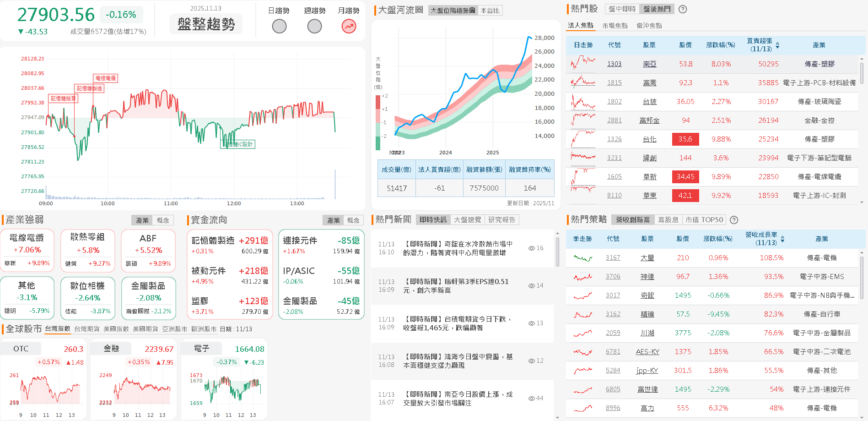Select 本益比 view in 大盤河流圖
Viewport: 868px width, 421px height.
pyautogui.click(x=490, y=10)
